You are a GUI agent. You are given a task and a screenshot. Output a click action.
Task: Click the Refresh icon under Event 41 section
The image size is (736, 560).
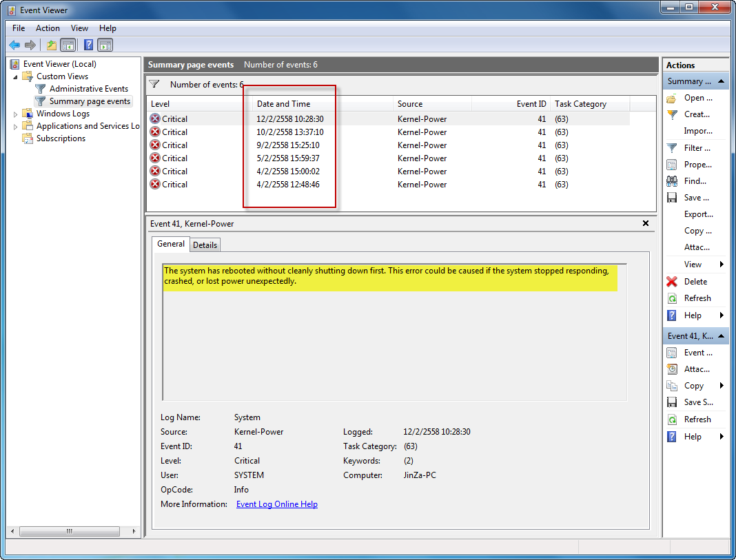[672, 419]
